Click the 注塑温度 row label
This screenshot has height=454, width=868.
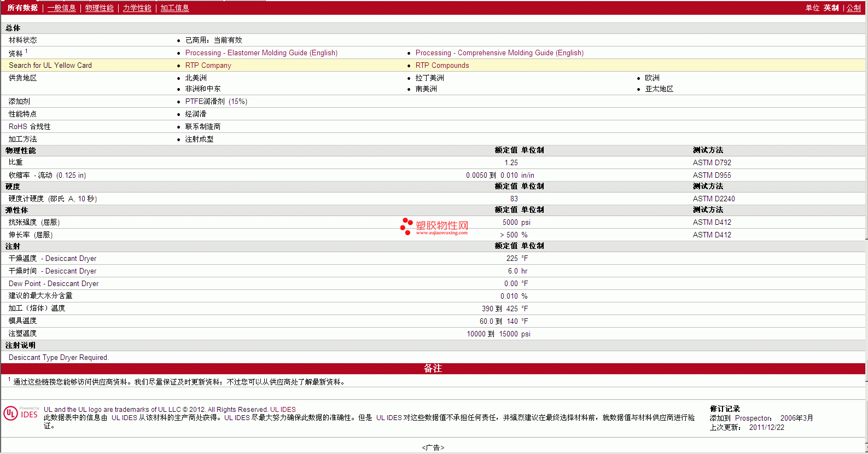[23, 333]
